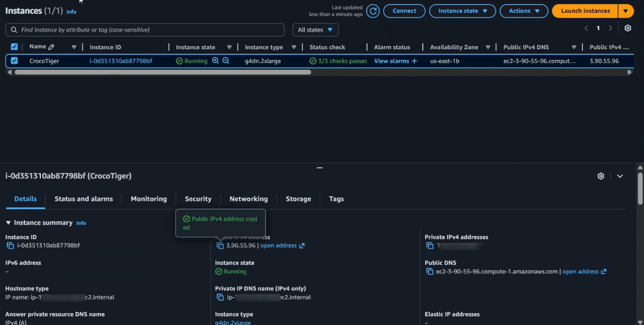Open the Actions dropdown menu
This screenshot has width=644, height=325.
click(524, 10)
